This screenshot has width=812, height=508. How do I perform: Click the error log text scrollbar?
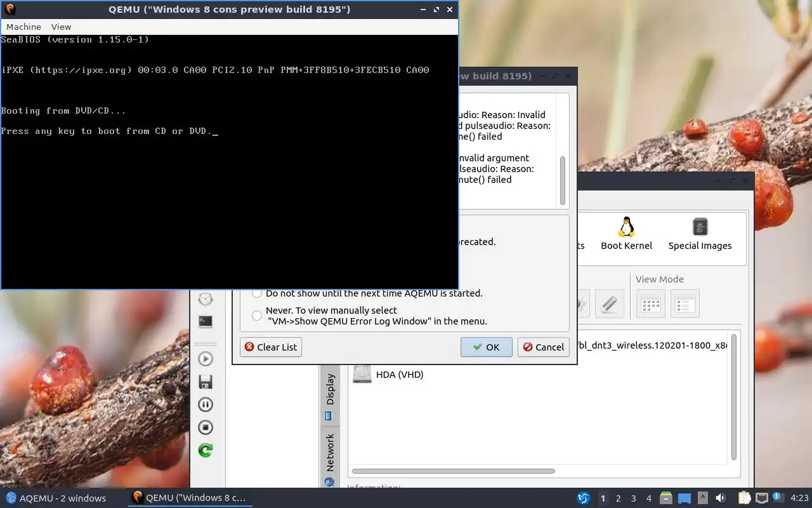click(562, 180)
